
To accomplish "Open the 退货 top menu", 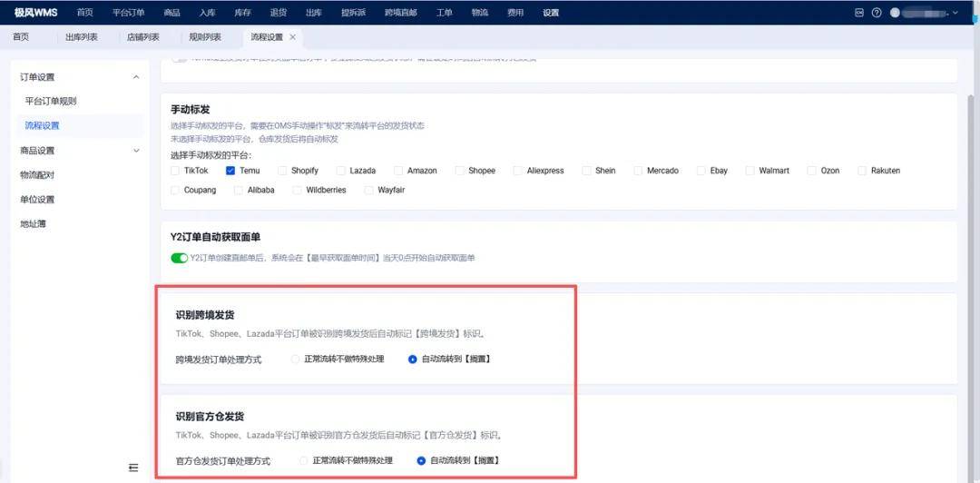I will 279,13.
